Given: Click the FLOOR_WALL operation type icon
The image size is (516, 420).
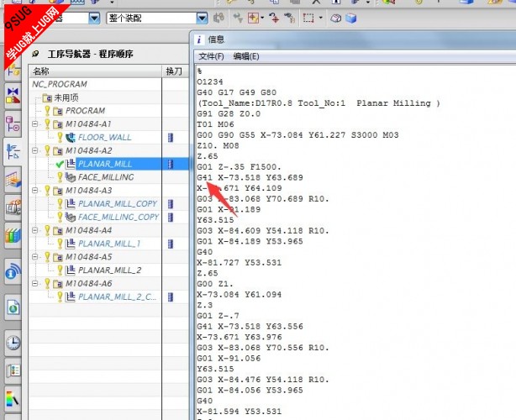Looking at the screenshot, I should 71,138.
